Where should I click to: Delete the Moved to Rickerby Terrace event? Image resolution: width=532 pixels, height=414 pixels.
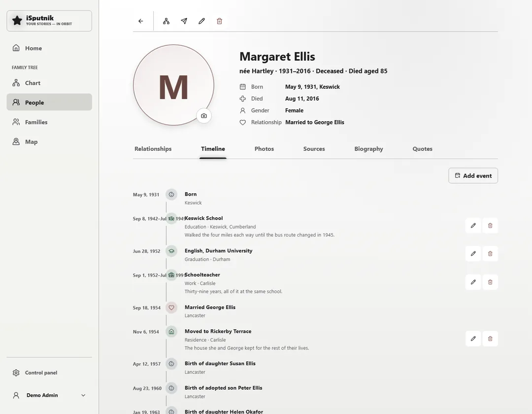pos(490,339)
